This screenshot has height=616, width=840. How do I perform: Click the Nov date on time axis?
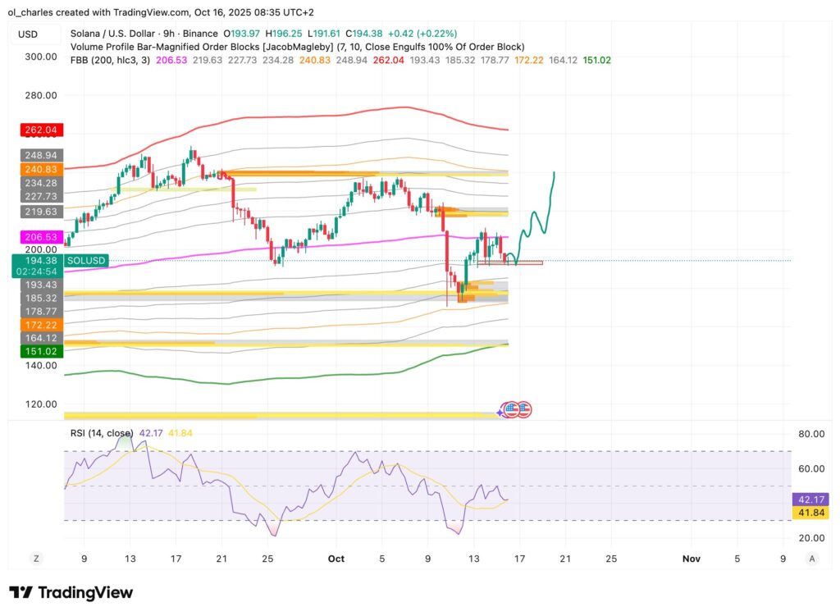pyautogui.click(x=691, y=559)
